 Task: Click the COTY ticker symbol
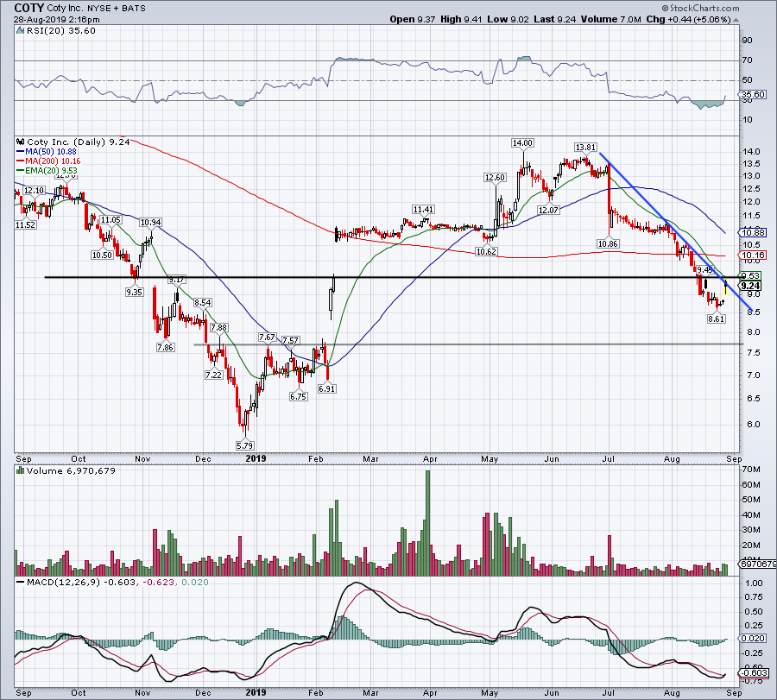[28, 8]
